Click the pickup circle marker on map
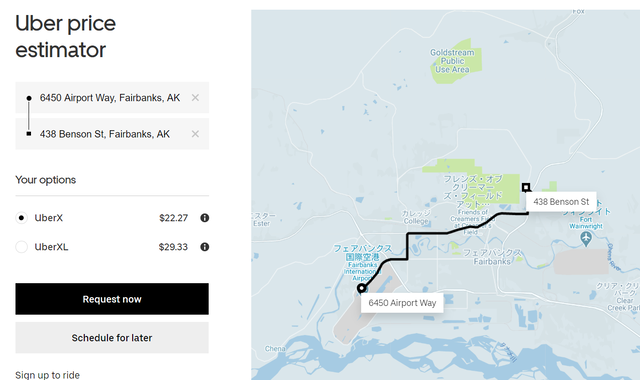Image resolution: width=640 pixels, height=380 pixels. tap(361, 289)
